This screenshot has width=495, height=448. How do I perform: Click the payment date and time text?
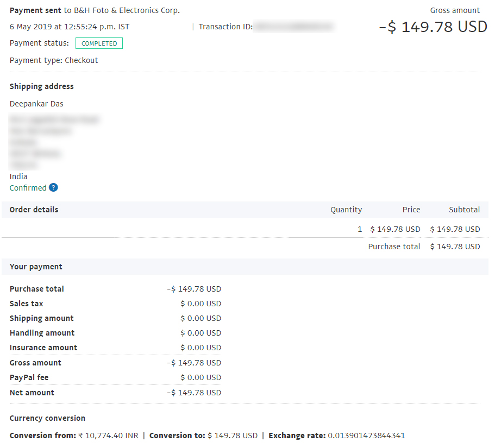pos(70,27)
